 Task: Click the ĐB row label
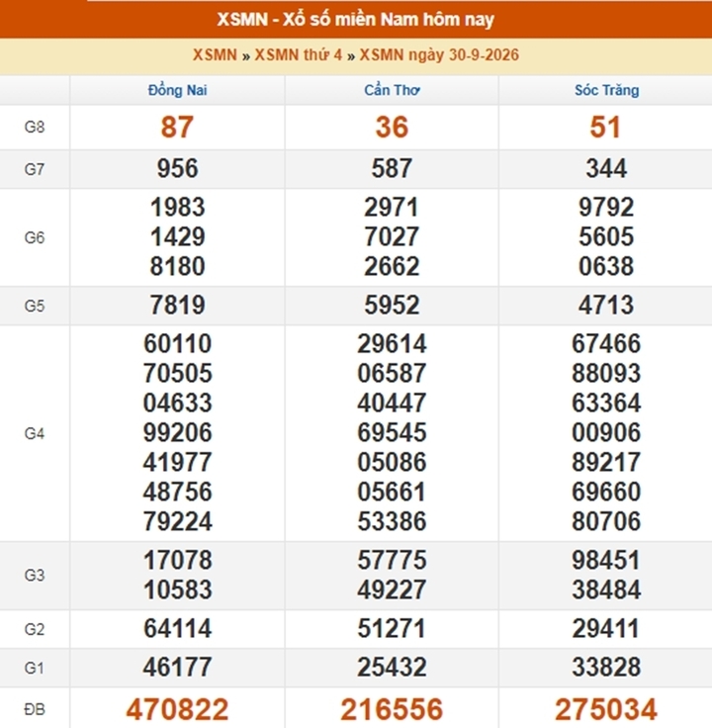click(x=35, y=709)
